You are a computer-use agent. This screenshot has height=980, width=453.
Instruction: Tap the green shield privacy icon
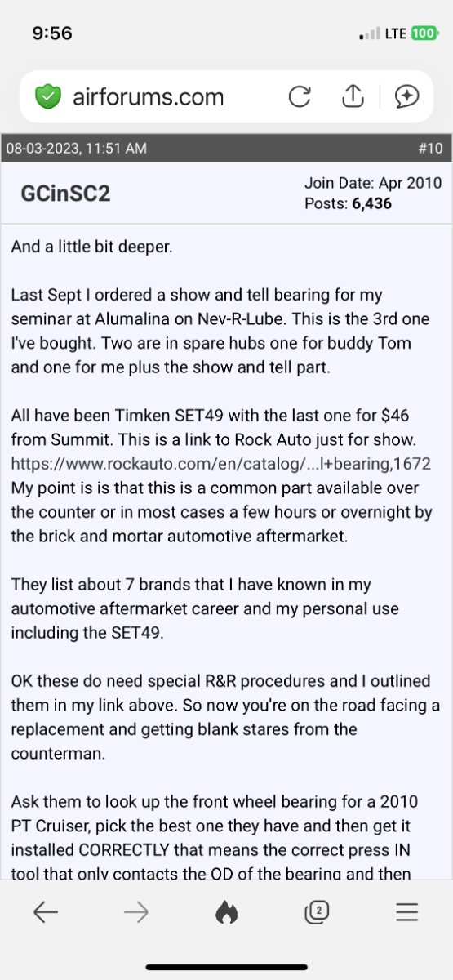pyautogui.click(x=48, y=97)
